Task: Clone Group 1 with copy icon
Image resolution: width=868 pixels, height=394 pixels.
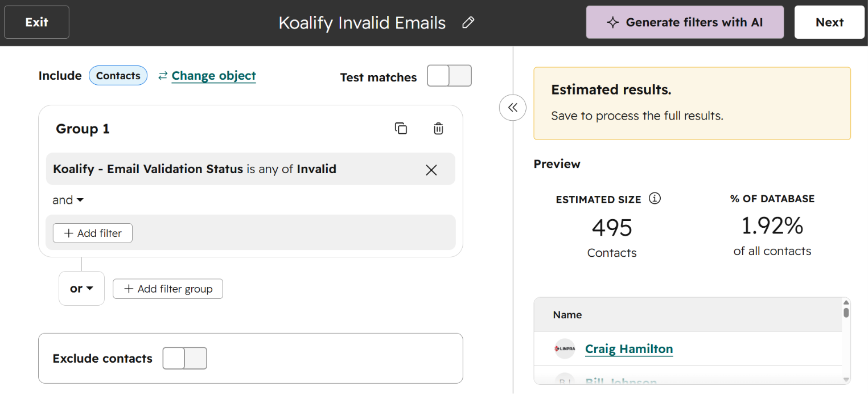Action: (401, 129)
